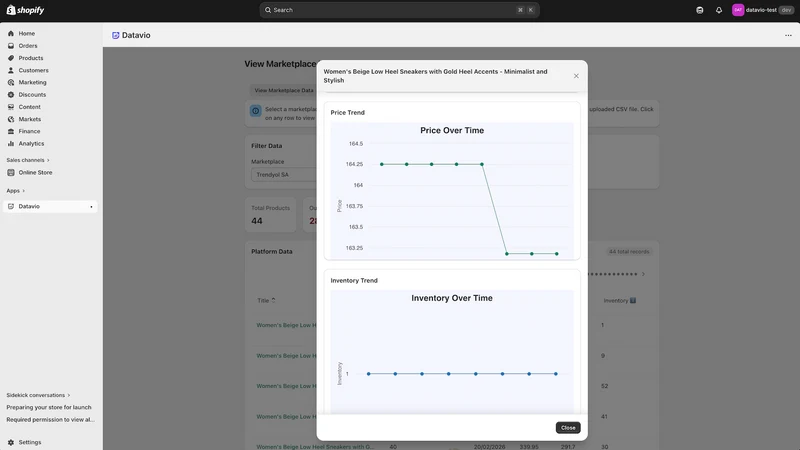Open the notifications bell
800x450 pixels.
click(x=719, y=10)
